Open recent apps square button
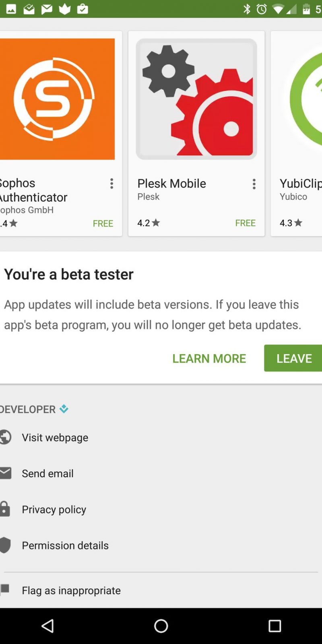The image size is (322, 644). (275, 626)
